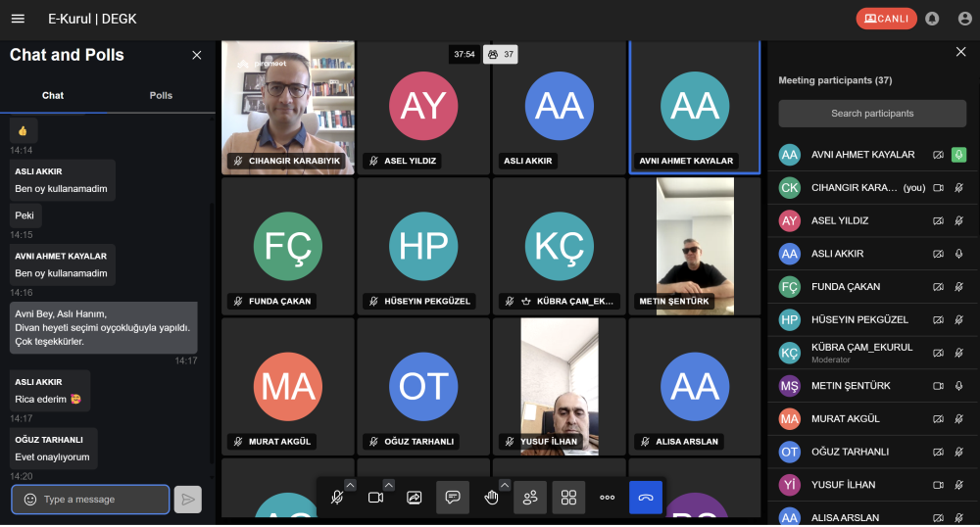The width and height of the screenshot is (980, 527).
Task: Click the 37:54 meeting timer
Action: pos(465,54)
